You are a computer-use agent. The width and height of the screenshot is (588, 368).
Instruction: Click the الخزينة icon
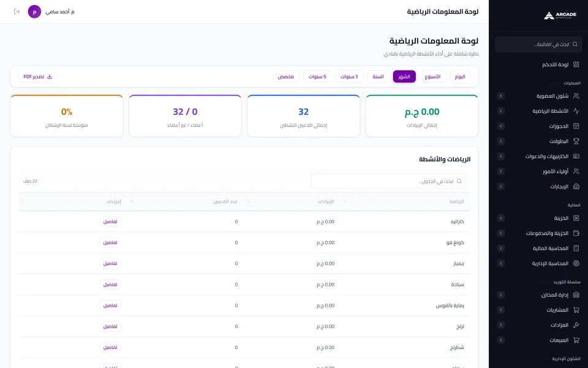(576, 218)
